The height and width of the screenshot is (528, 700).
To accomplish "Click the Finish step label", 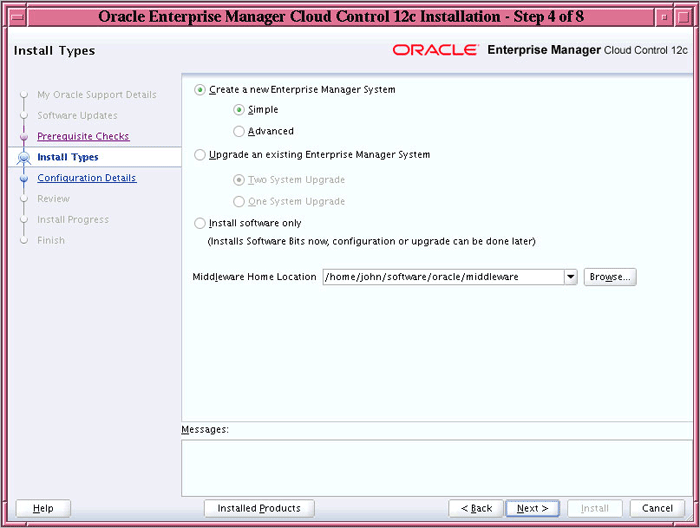I will click(x=51, y=240).
